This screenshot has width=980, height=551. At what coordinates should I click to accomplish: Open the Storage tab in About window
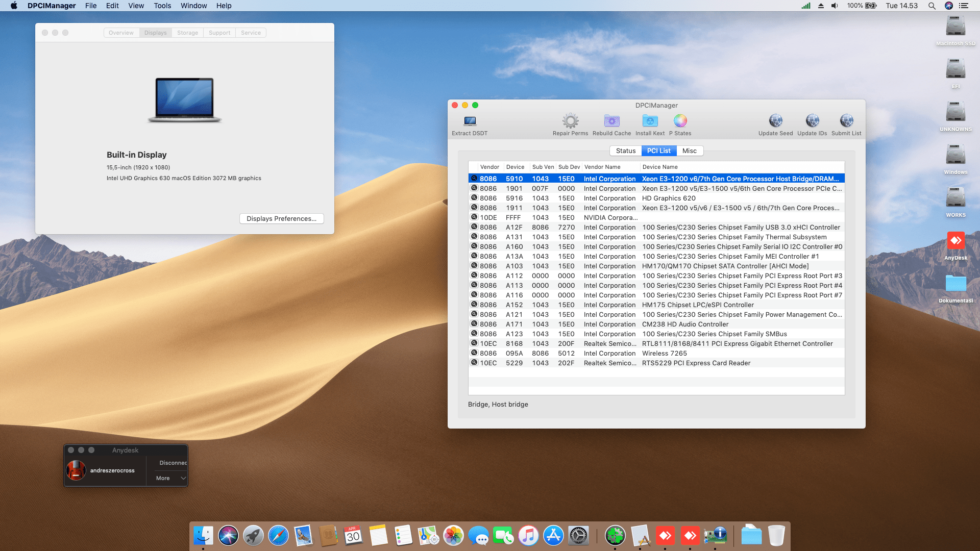point(188,33)
